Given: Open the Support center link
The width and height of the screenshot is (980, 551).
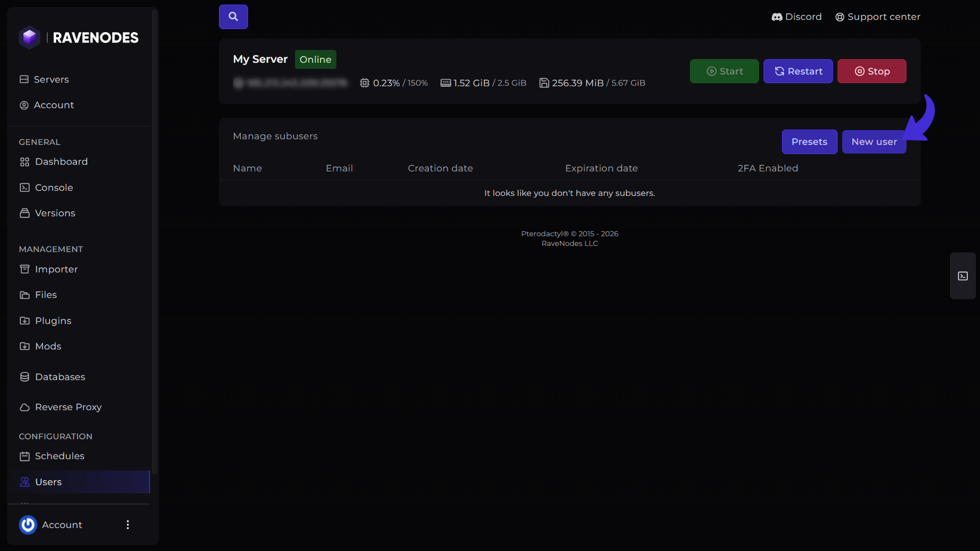Looking at the screenshot, I should point(877,17).
